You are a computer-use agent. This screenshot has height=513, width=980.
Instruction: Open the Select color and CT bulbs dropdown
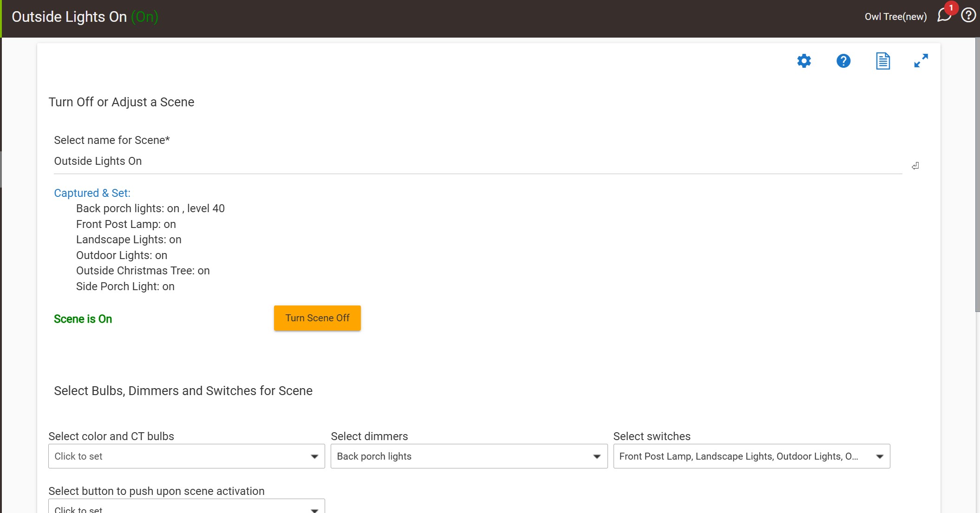[186, 456]
